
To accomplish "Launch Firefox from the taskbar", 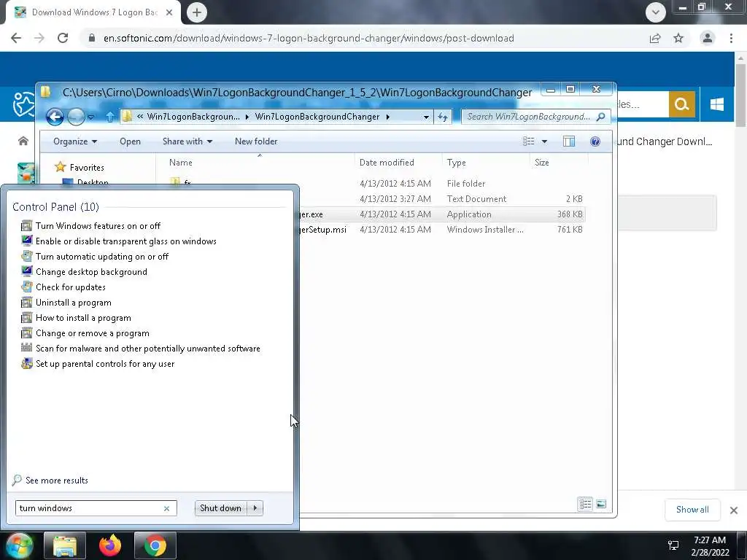I will pyautogui.click(x=110, y=545).
